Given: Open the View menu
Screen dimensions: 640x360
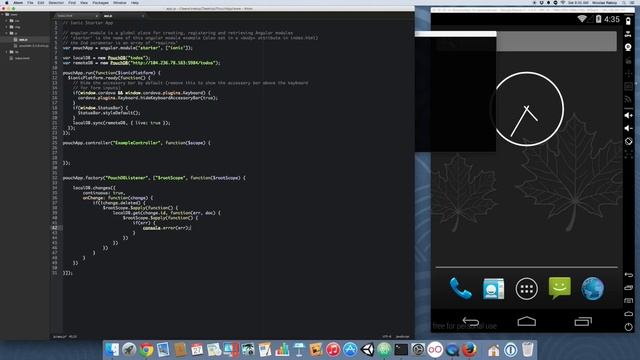Looking at the screenshot, I should (84, 2).
